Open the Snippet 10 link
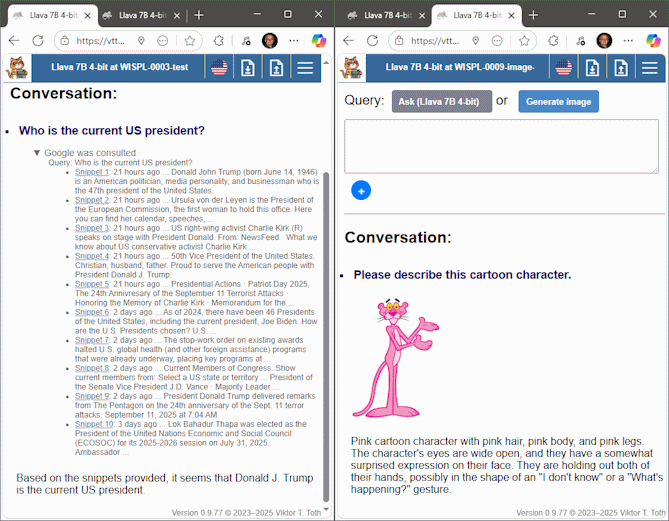The width and height of the screenshot is (669, 521). click(x=94, y=424)
